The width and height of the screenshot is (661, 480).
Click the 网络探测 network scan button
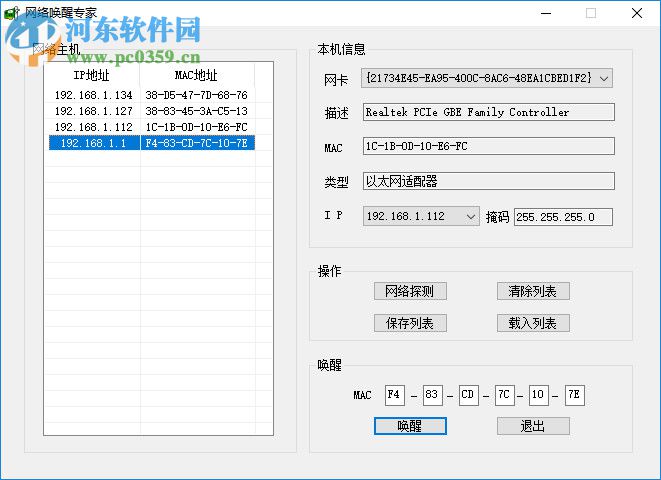[x=410, y=291]
